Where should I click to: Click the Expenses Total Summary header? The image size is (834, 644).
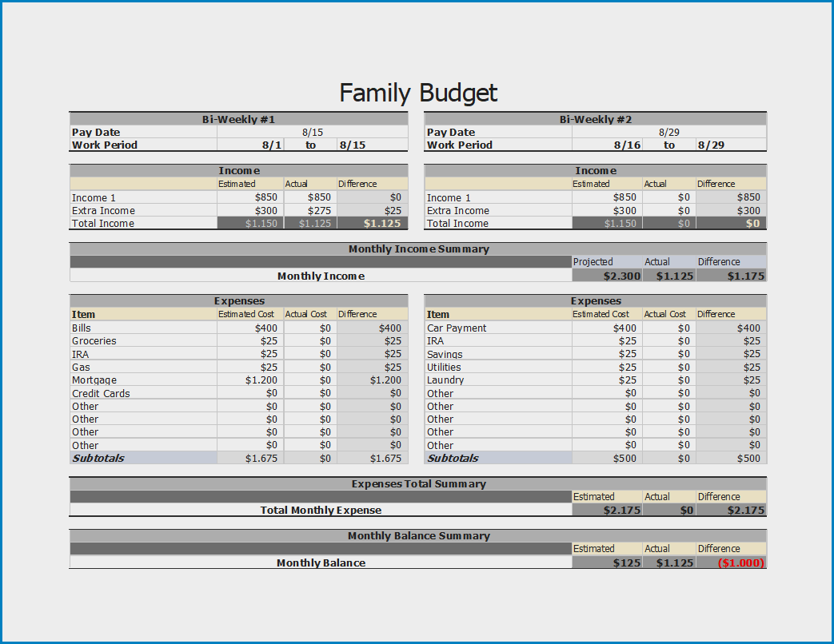[x=418, y=483]
